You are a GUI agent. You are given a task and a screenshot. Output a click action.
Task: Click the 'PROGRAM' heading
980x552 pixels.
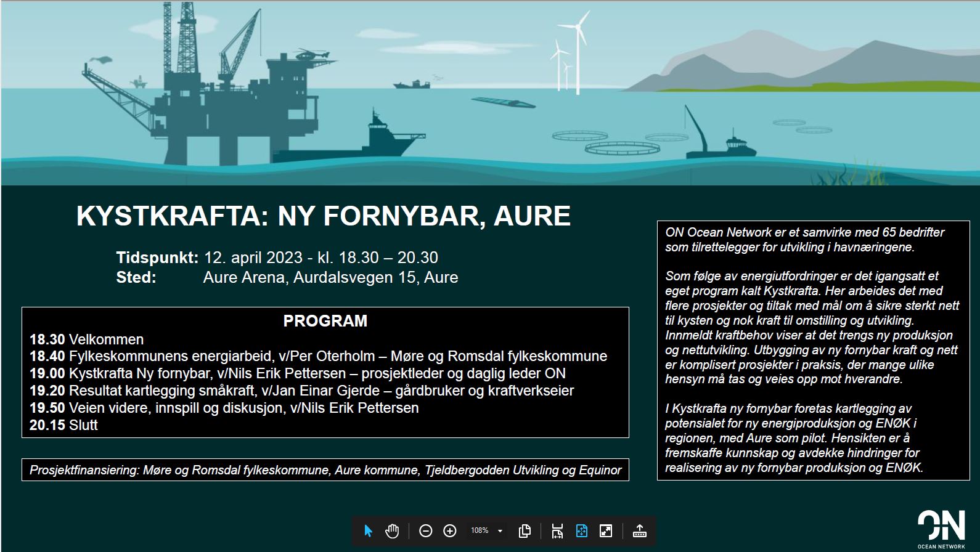click(325, 321)
